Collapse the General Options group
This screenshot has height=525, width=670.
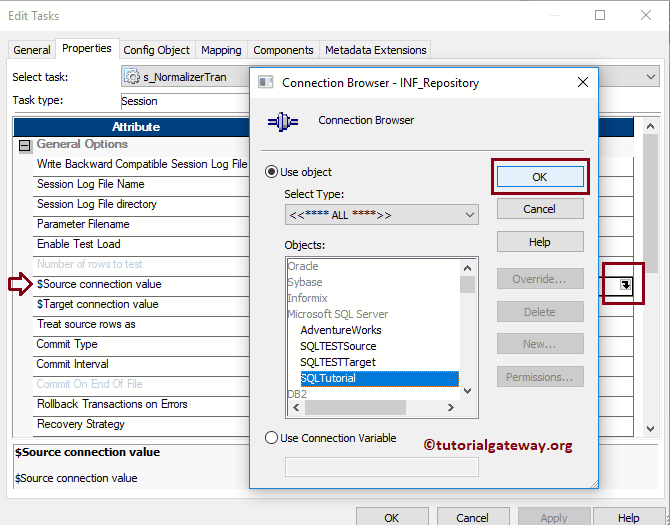point(25,146)
